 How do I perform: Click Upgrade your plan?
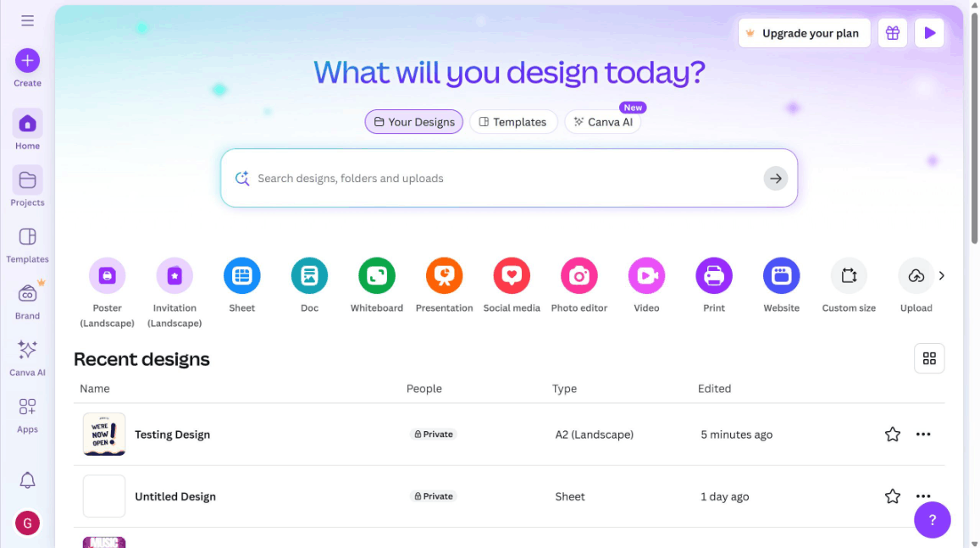pyautogui.click(x=804, y=33)
